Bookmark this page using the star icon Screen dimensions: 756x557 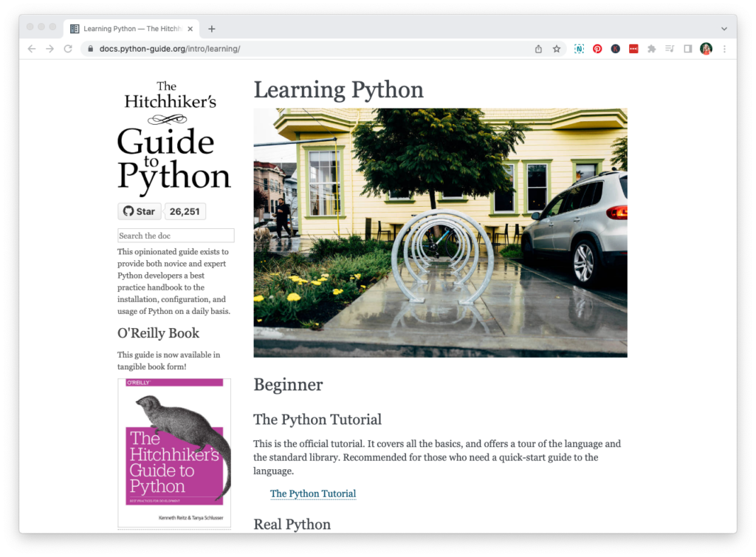coord(557,49)
